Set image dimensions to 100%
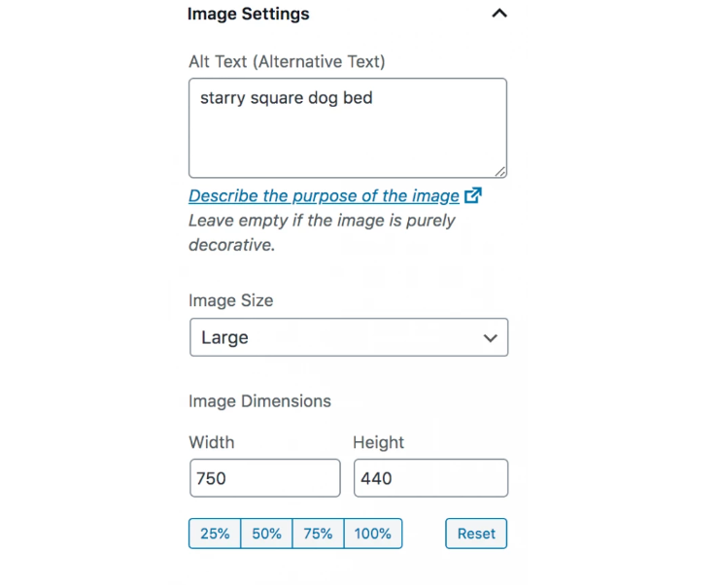 (x=373, y=534)
